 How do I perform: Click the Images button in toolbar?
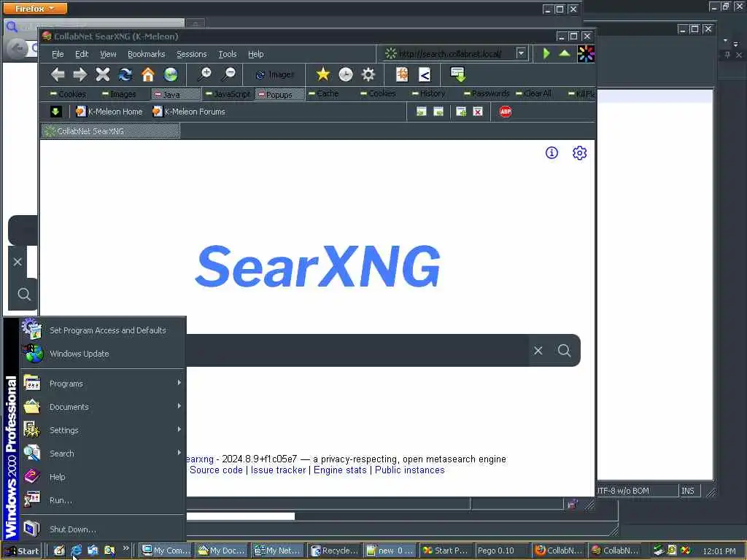(x=275, y=75)
